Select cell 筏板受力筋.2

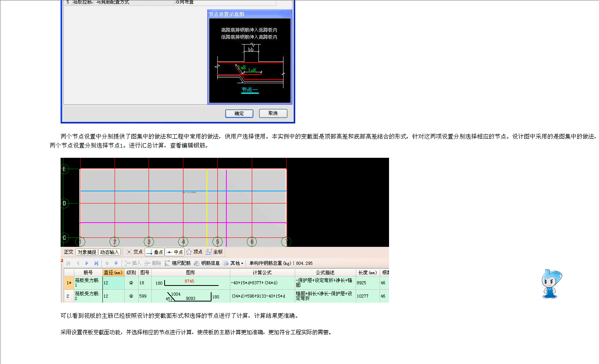pos(88,296)
